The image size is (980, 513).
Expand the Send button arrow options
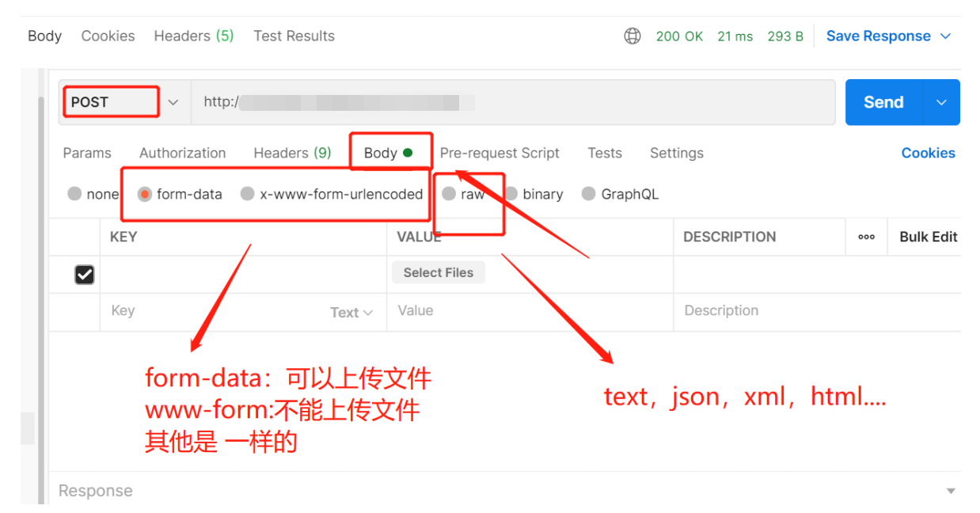pos(941,102)
